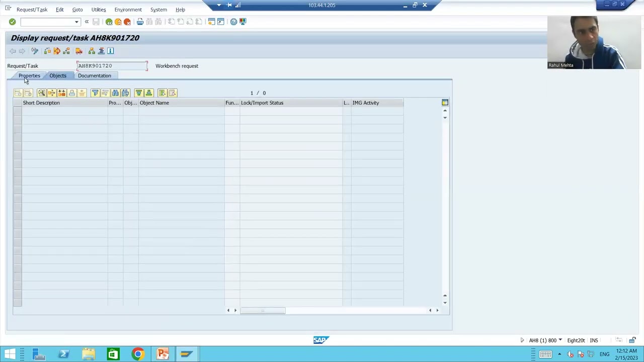Click the orange Exit icon
The width and height of the screenshot is (644, 362).
tap(118, 22)
